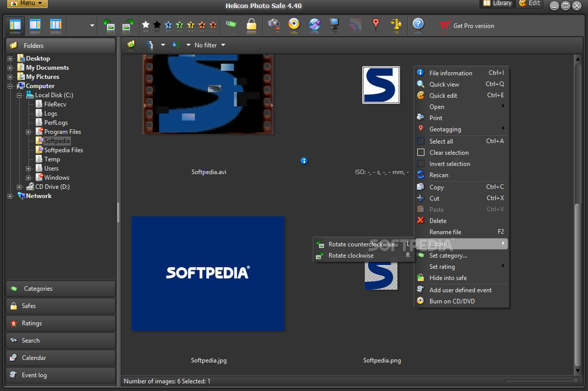Click the blue info badge on Softpedia.avi
The image size is (588, 391).
point(304,161)
